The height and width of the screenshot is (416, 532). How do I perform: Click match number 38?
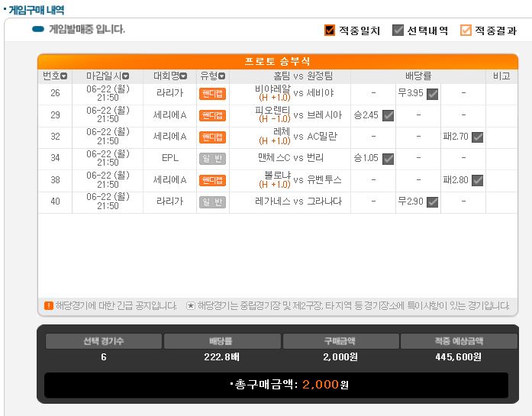55,180
